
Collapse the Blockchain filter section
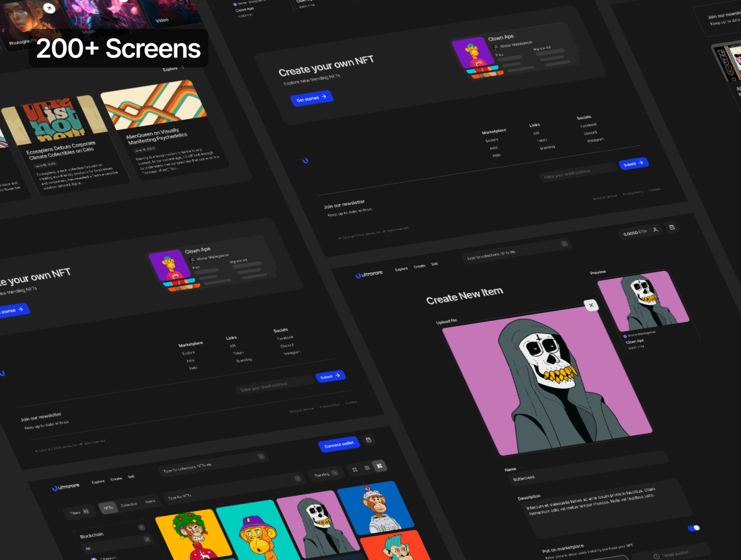[141, 527]
